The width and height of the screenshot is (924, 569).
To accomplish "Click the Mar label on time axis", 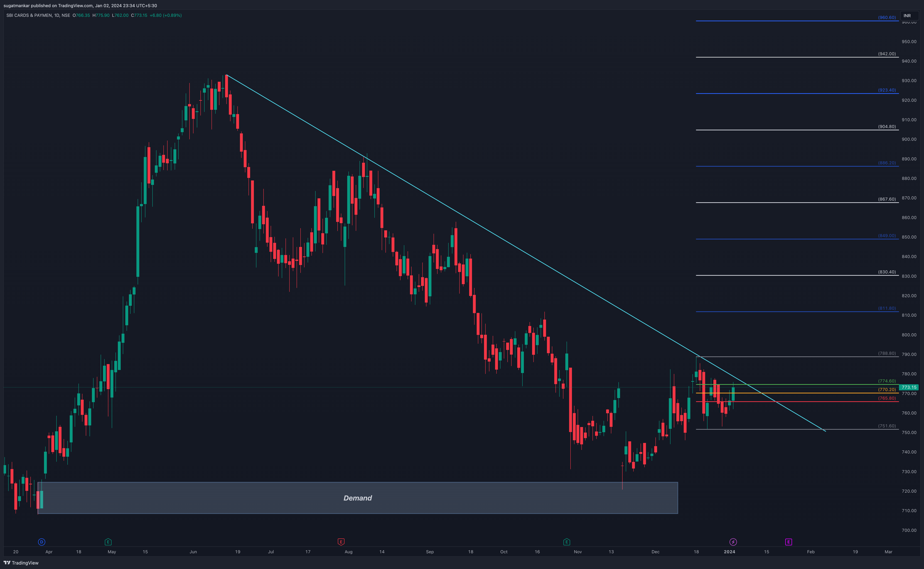I will (x=888, y=552).
